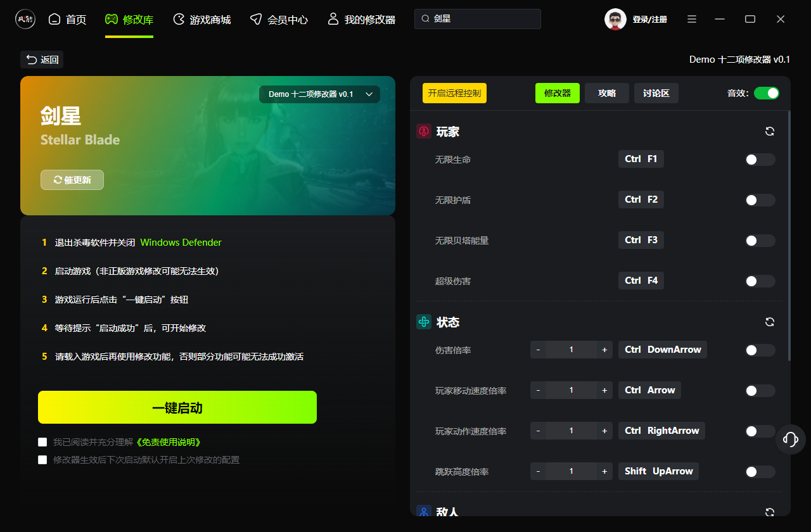
Task: Increase 伤害倍率 with the plus button
Action: pos(604,350)
